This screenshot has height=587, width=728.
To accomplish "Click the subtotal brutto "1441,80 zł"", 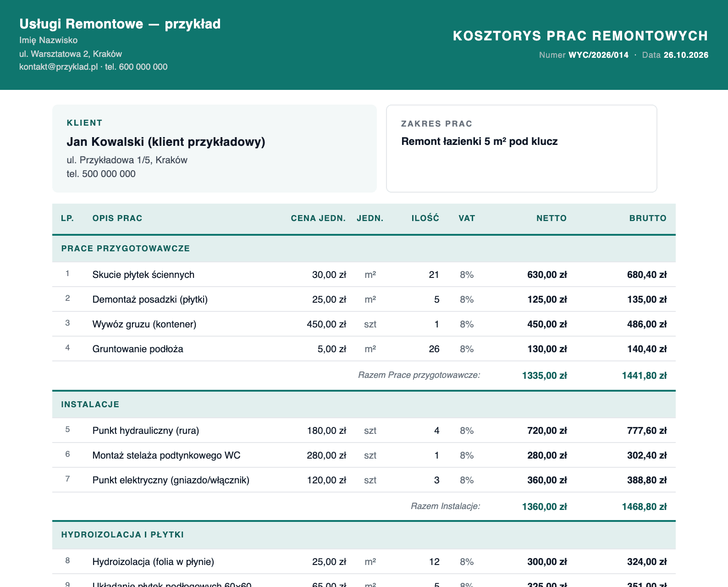I will [644, 376].
